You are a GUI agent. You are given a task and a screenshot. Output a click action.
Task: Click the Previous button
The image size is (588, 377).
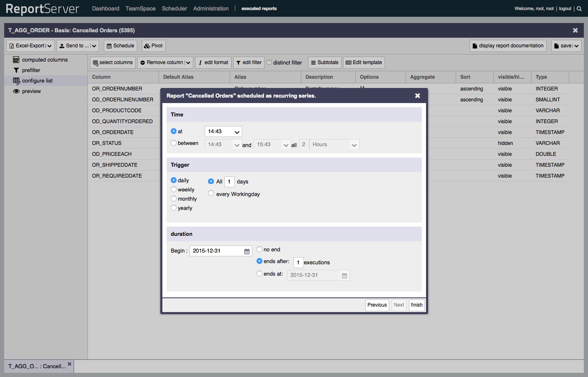(377, 305)
